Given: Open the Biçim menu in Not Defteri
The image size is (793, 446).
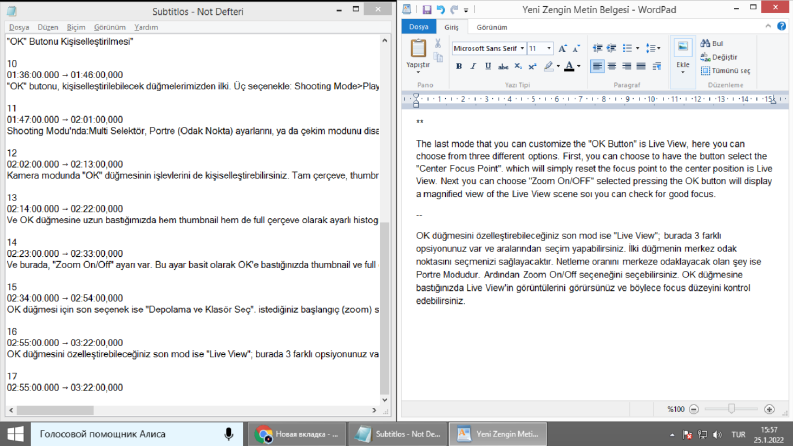Looking at the screenshot, I should (76, 27).
